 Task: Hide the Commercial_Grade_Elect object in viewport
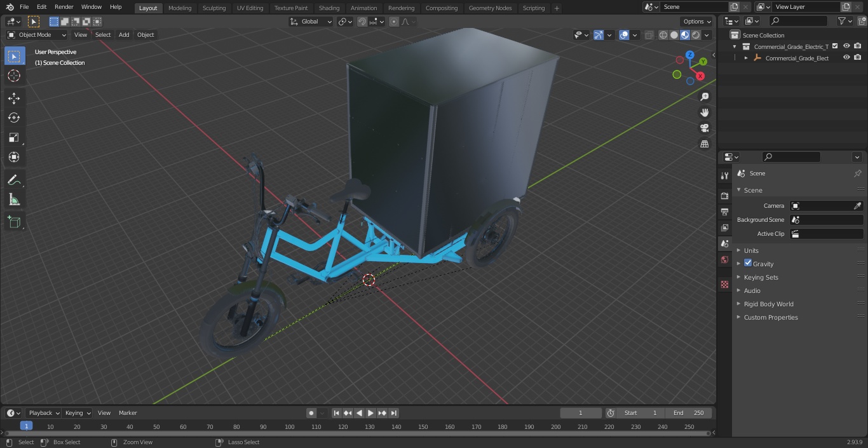point(846,57)
